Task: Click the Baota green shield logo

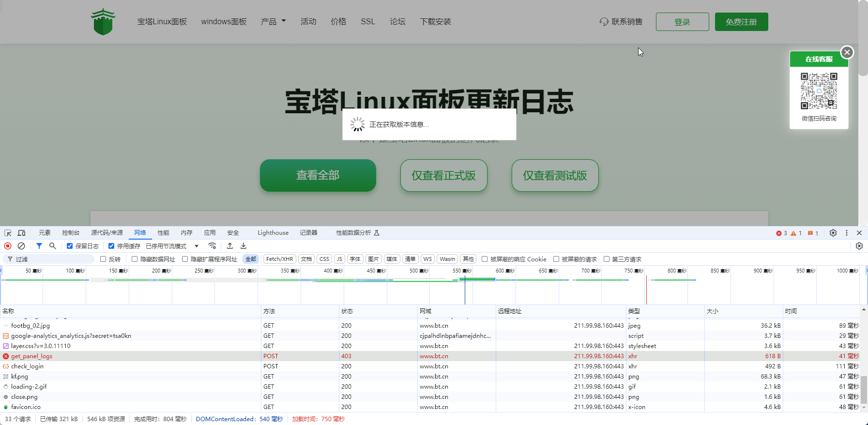Action: (103, 22)
